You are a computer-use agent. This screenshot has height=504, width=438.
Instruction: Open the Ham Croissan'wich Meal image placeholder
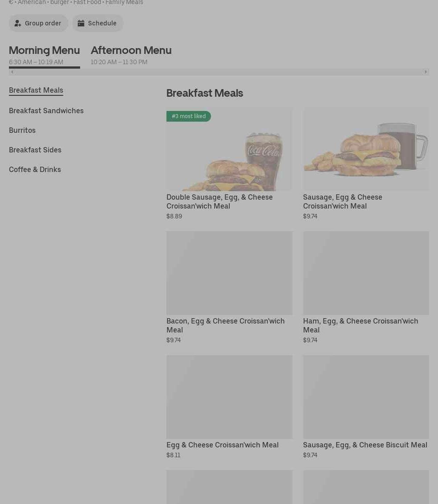pos(366,273)
